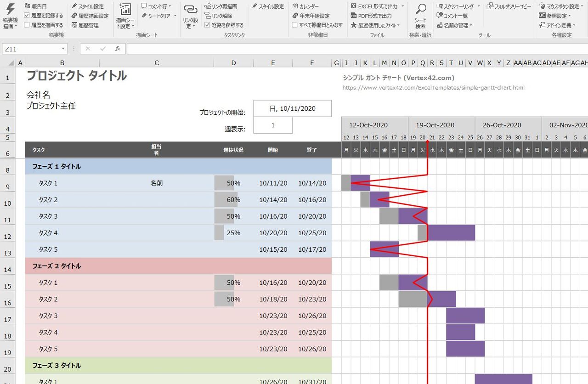
Task: Click フォルダツリーコピー icon
Action: tap(490, 6)
